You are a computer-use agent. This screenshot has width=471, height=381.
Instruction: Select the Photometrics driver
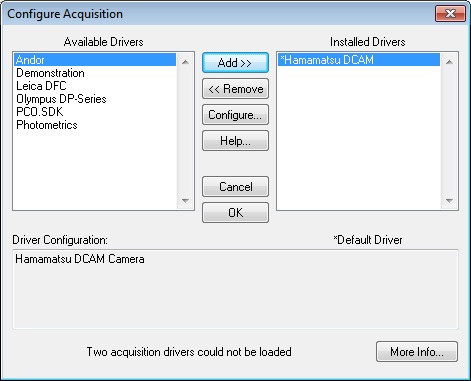95,125
